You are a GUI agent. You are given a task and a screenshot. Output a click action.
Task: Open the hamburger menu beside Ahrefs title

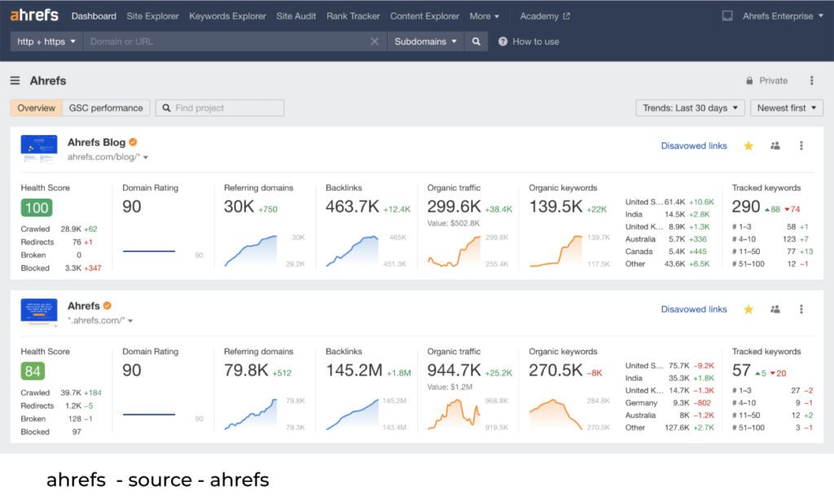click(15, 81)
